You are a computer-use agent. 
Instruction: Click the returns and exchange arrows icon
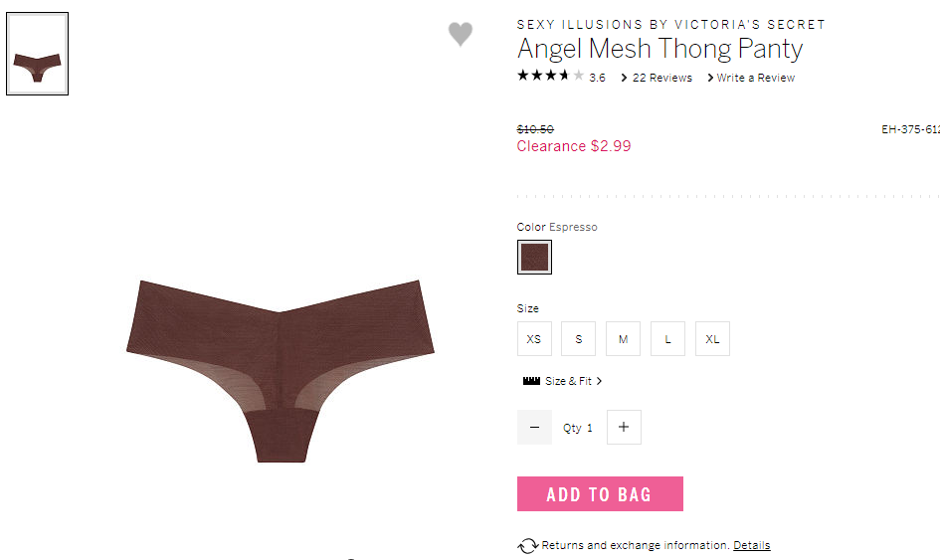pos(527,546)
